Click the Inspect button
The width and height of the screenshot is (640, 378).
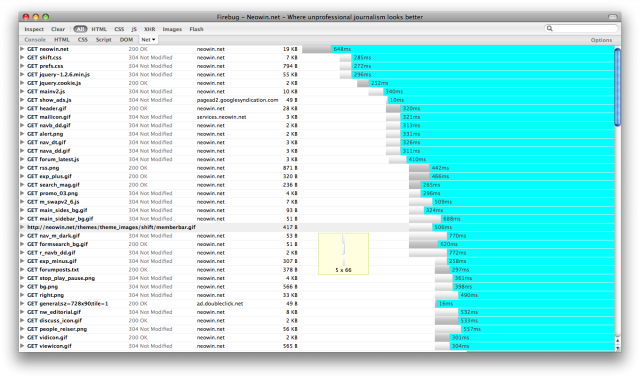(34, 29)
